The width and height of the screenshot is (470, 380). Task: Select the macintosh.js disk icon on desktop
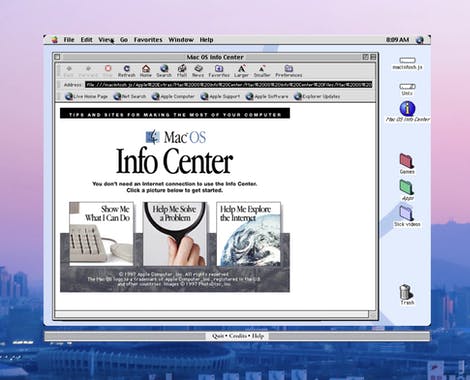[x=407, y=63]
